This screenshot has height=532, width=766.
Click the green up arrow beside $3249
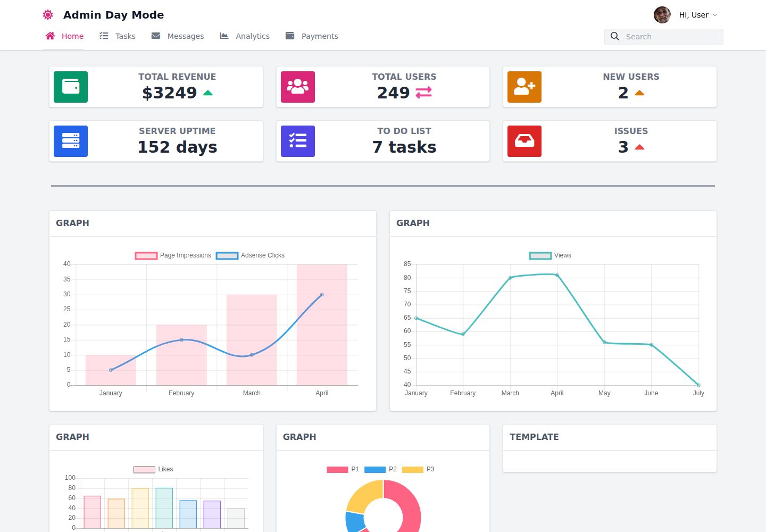coord(208,93)
